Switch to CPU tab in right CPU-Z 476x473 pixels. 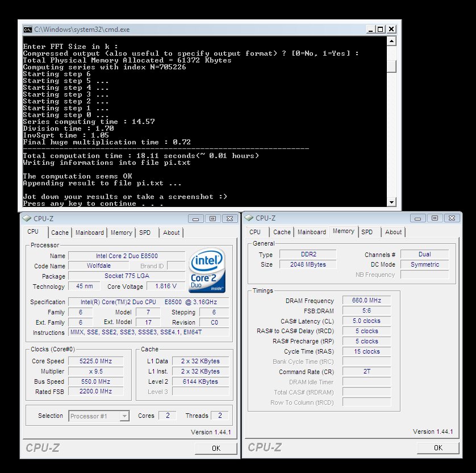(255, 232)
